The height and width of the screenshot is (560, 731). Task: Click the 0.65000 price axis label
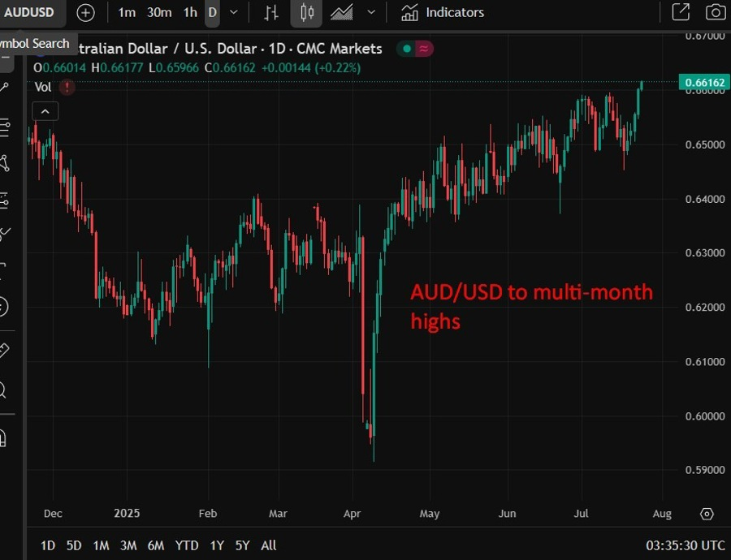pos(705,145)
